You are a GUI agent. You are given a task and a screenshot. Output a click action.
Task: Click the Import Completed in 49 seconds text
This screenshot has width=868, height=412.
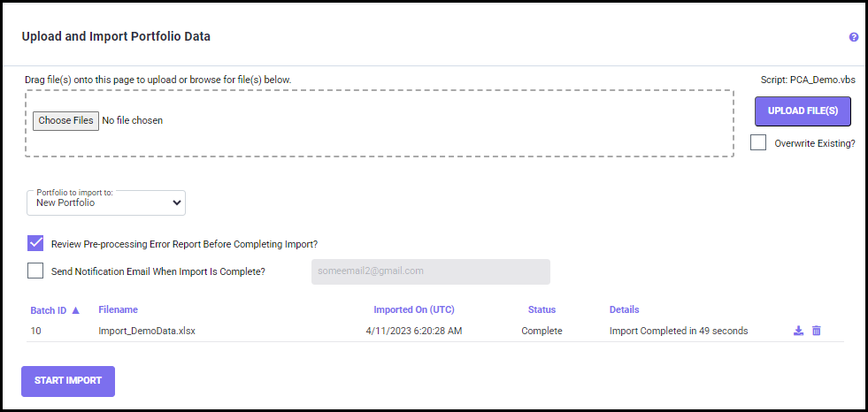pyautogui.click(x=679, y=332)
